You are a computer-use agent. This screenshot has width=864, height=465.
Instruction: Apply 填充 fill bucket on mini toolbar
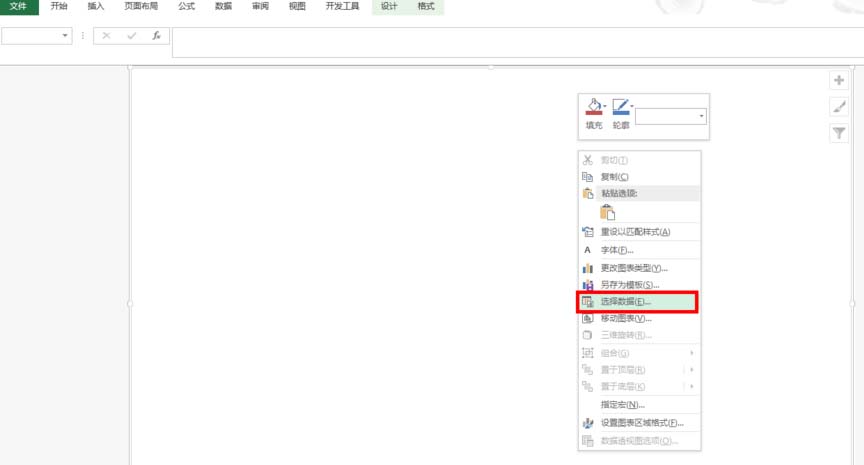pyautogui.click(x=593, y=107)
